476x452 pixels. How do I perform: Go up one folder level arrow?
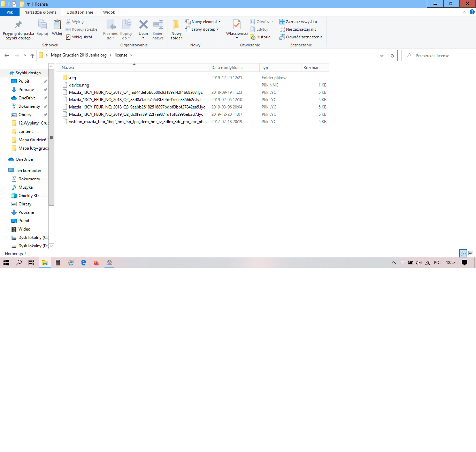click(x=32, y=55)
